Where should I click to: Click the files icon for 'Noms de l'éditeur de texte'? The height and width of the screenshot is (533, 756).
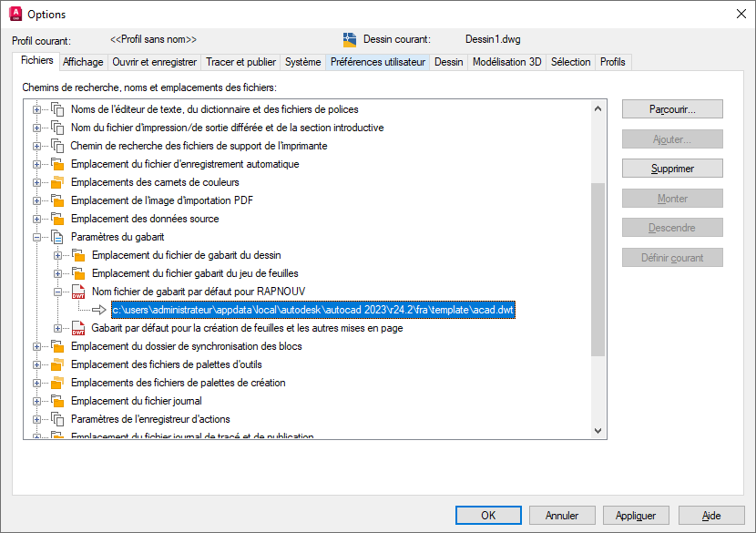[56, 109]
